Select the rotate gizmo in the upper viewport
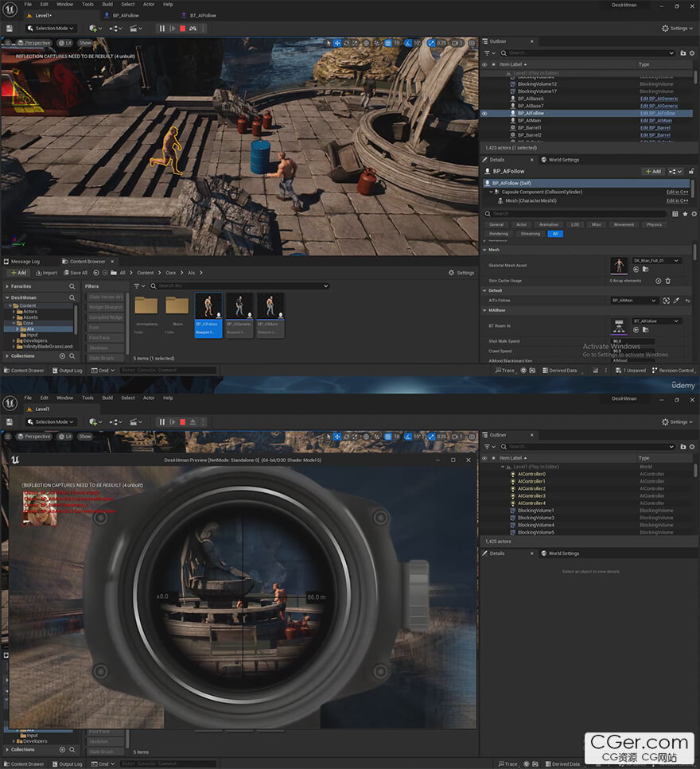This screenshot has width=700, height=769. (x=347, y=43)
